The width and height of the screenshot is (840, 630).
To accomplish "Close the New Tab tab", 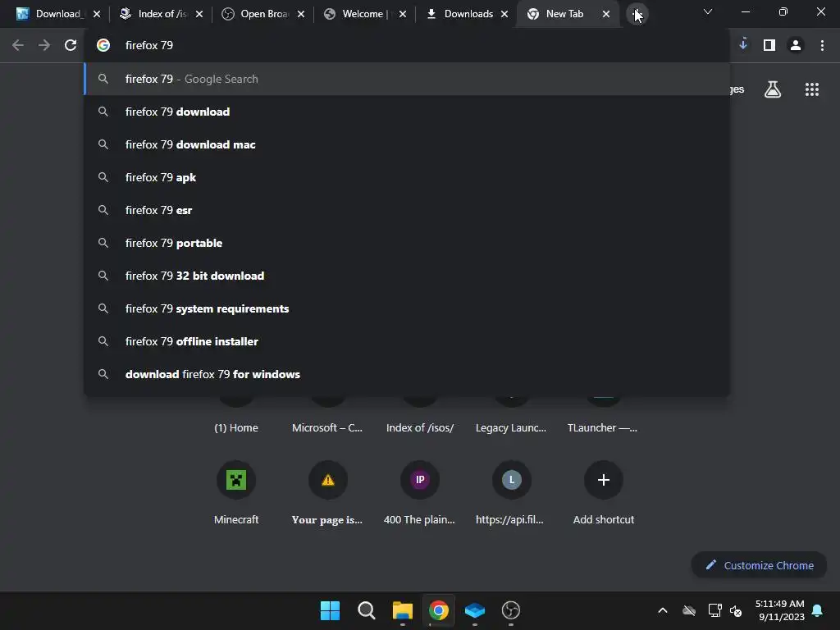I will click(x=606, y=15).
